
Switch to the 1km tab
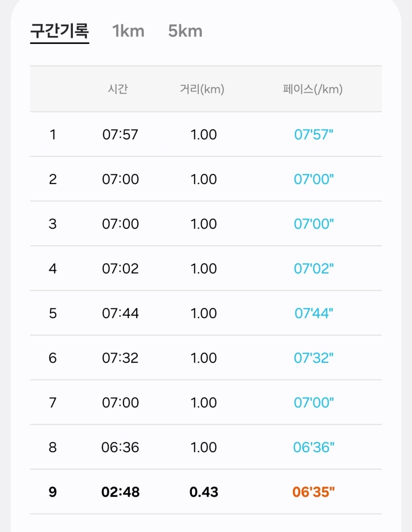point(128,31)
